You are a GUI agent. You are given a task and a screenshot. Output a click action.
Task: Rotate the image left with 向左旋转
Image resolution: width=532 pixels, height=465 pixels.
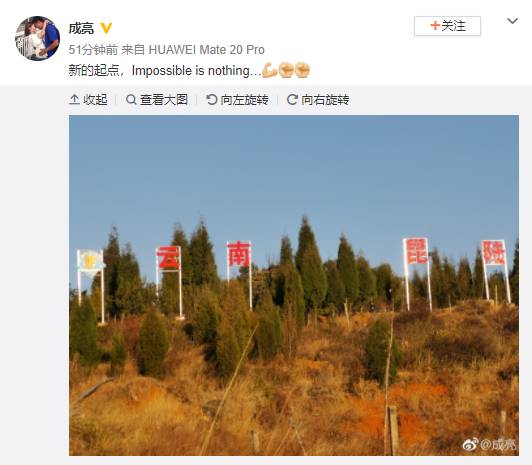tap(238, 100)
